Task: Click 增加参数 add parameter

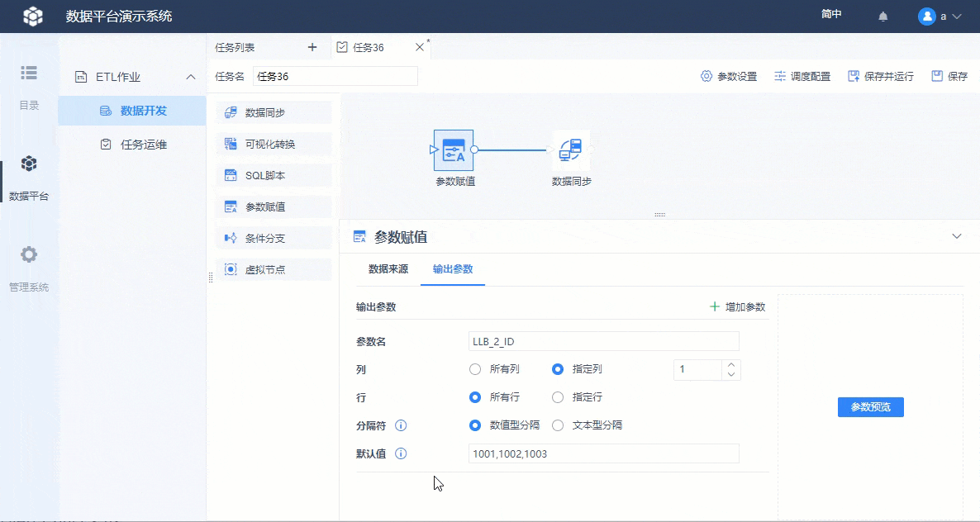Action: [738, 307]
